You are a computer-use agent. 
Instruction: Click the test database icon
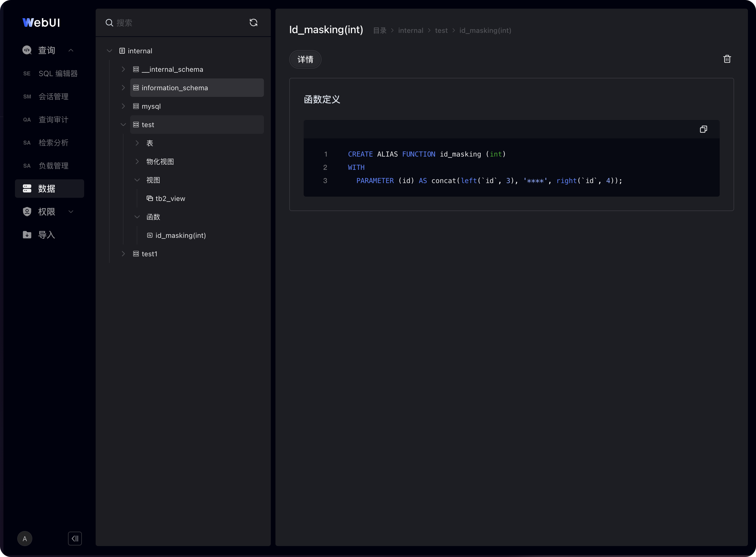point(136,125)
